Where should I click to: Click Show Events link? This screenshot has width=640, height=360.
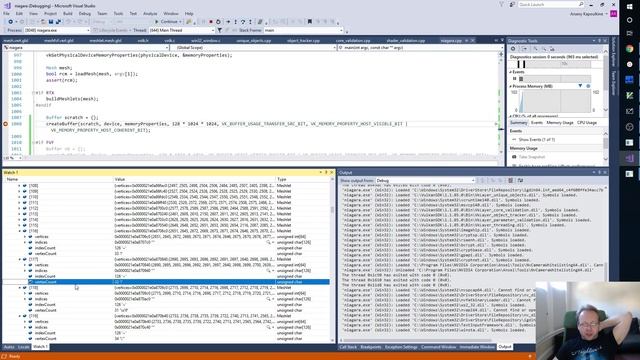537,140
